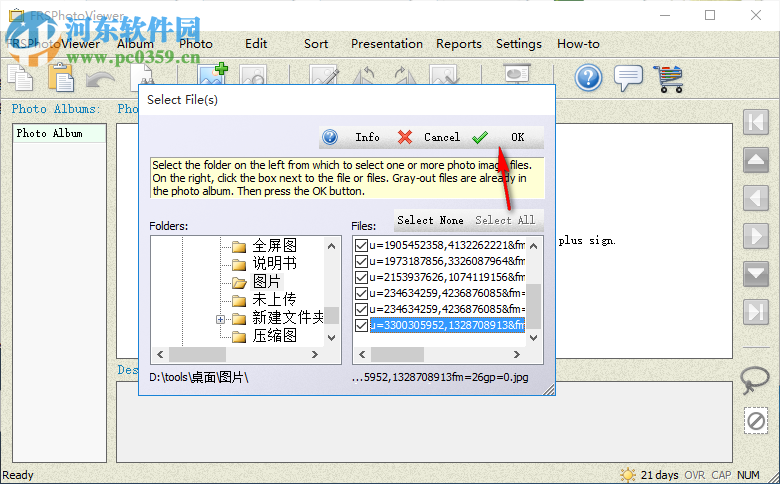Jump to first photo navigation button

pos(756,122)
